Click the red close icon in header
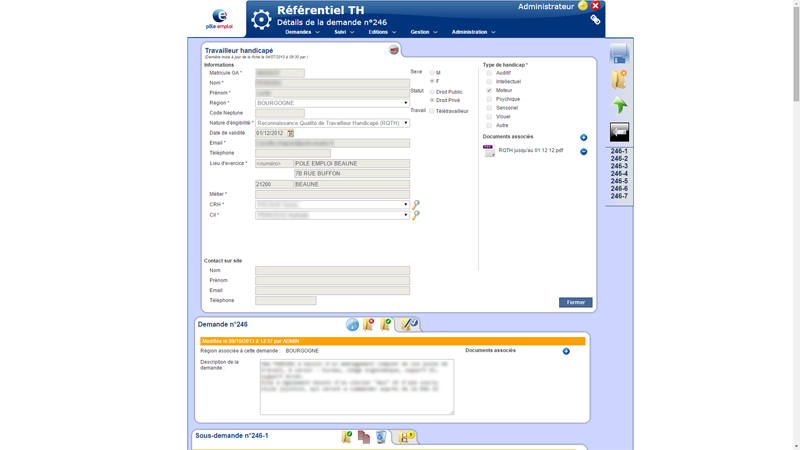 tap(595, 6)
